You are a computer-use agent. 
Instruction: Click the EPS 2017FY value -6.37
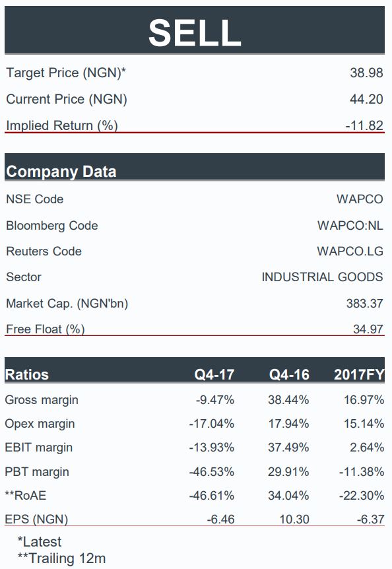click(x=370, y=519)
